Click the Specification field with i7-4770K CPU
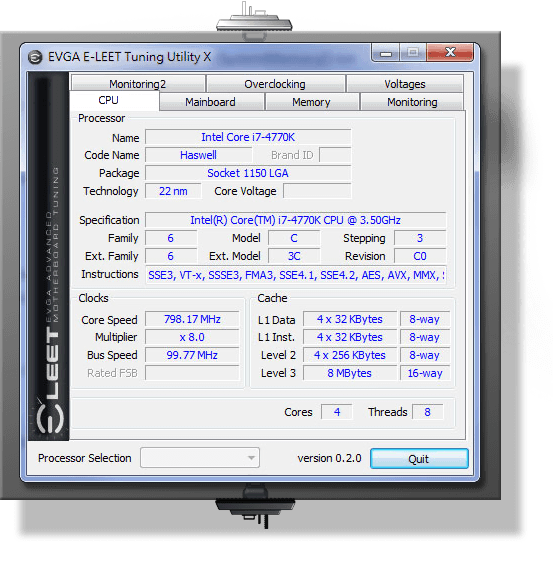This screenshot has height=571, width=553. tap(296, 220)
